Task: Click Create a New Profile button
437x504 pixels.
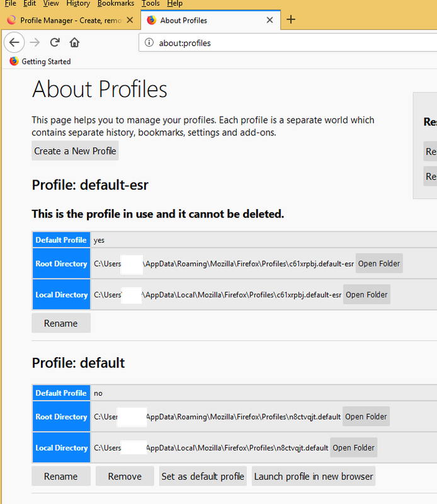Action: pos(75,151)
